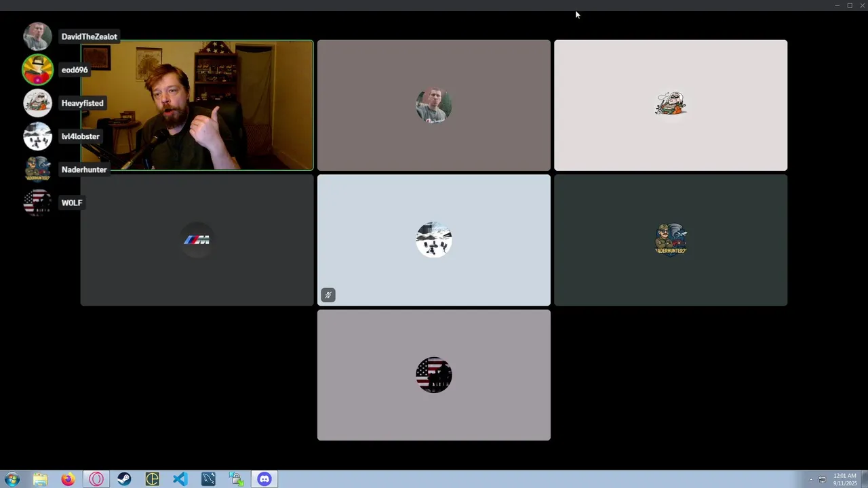
Task: Open File Explorer from the taskbar
Action: [40, 479]
